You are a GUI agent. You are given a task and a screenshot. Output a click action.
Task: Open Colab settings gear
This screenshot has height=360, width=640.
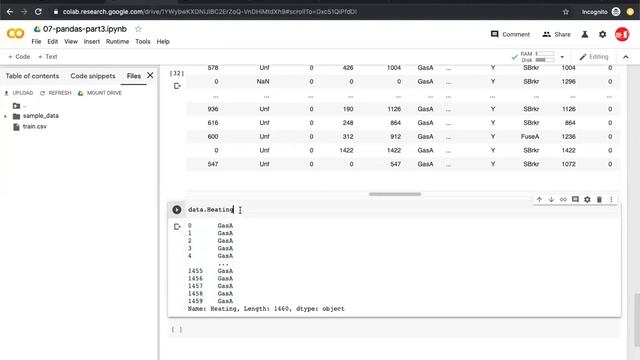pos(602,34)
